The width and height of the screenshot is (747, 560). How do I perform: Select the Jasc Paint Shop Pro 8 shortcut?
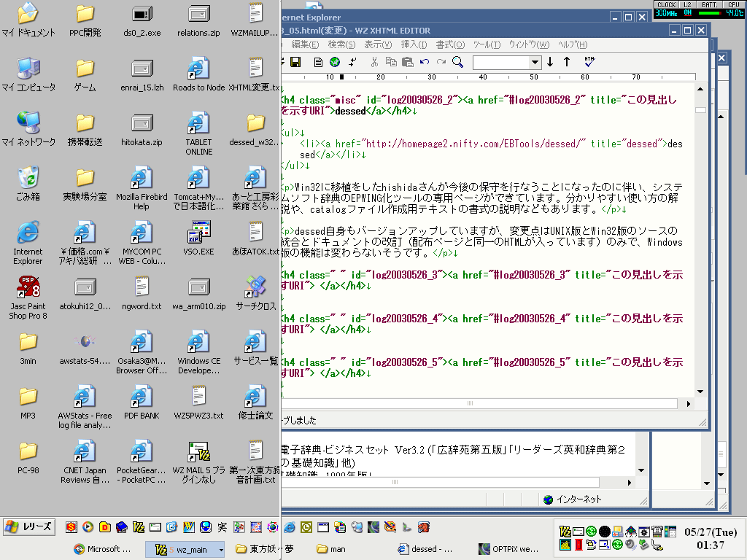click(28, 297)
